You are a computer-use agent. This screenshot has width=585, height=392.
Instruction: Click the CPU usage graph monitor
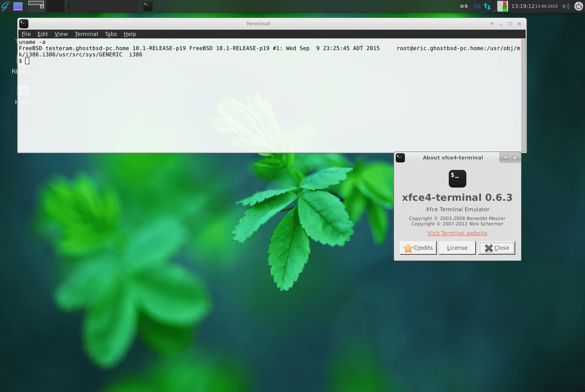point(502,6)
